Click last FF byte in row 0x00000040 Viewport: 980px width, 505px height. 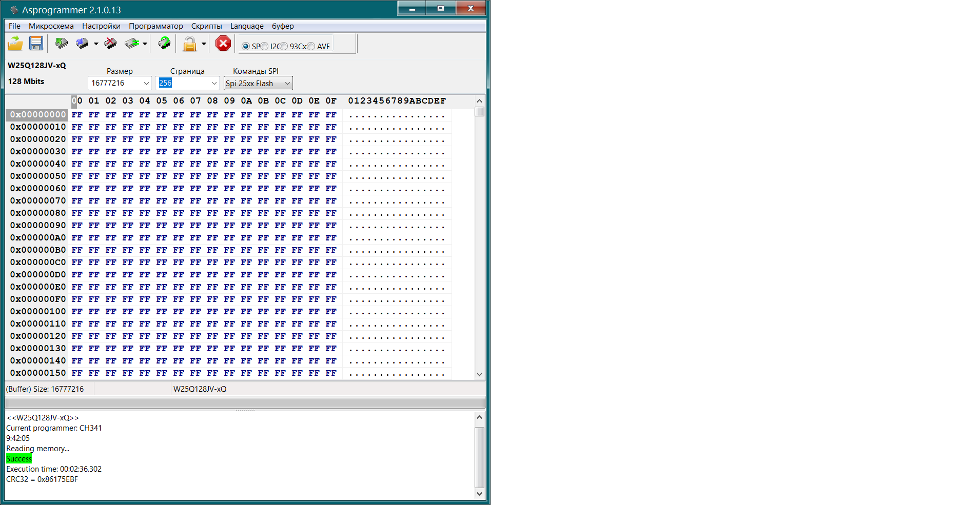click(331, 164)
